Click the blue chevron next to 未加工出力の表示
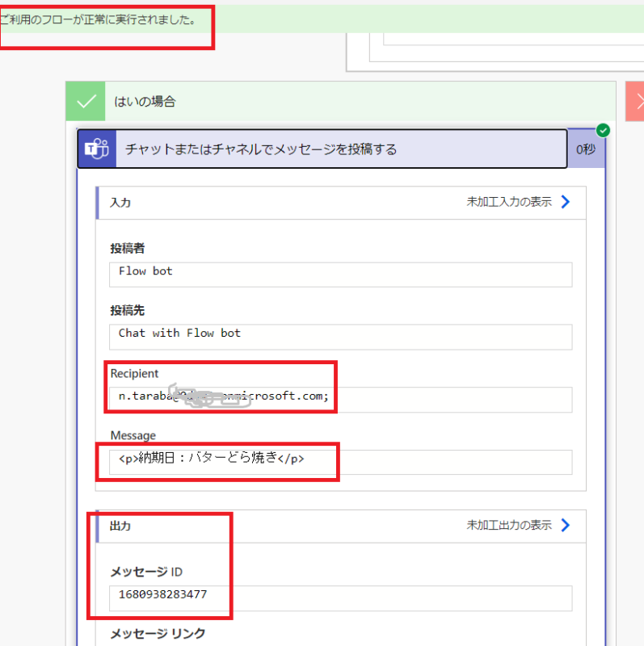Image resolution: width=644 pixels, height=646 pixels. coord(566,525)
